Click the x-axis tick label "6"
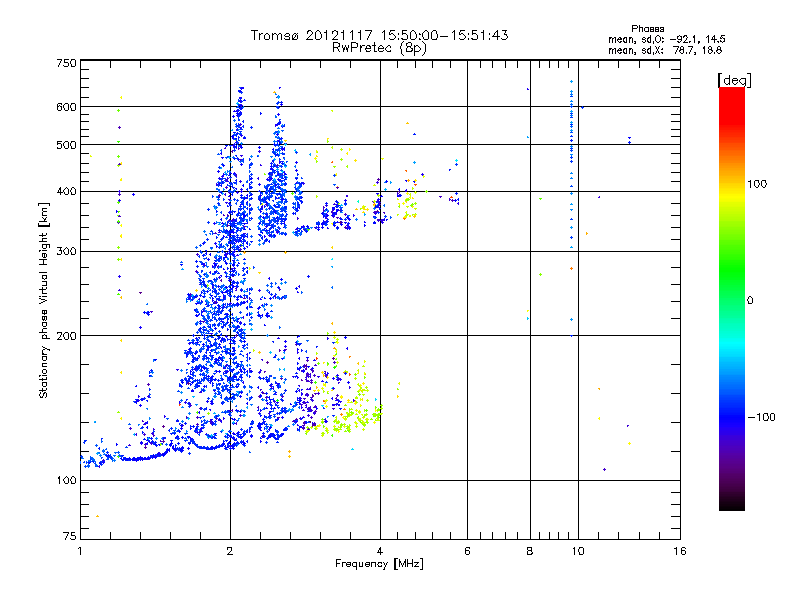Viewport: 800px width, 600px height. (467, 551)
